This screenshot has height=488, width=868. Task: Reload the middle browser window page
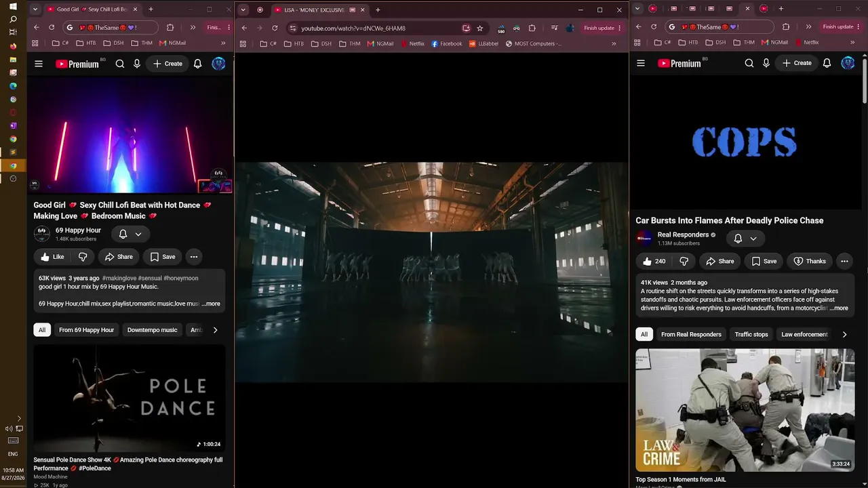click(x=275, y=28)
